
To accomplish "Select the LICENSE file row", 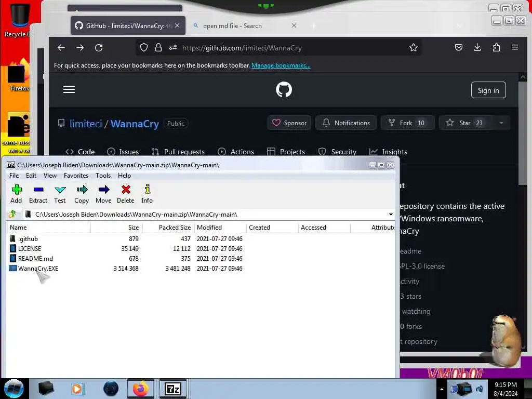I will [x=200, y=249].
